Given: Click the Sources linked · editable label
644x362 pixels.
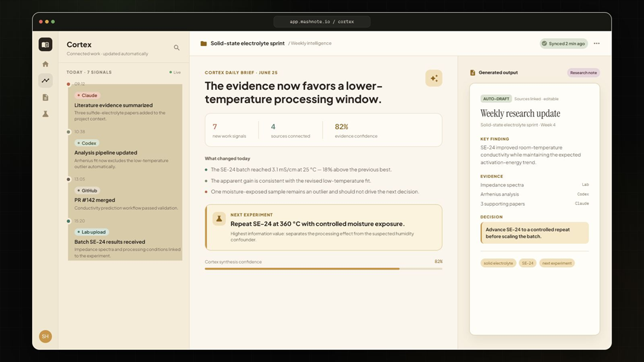Looking at the screenshot, I should pos(536,99).
